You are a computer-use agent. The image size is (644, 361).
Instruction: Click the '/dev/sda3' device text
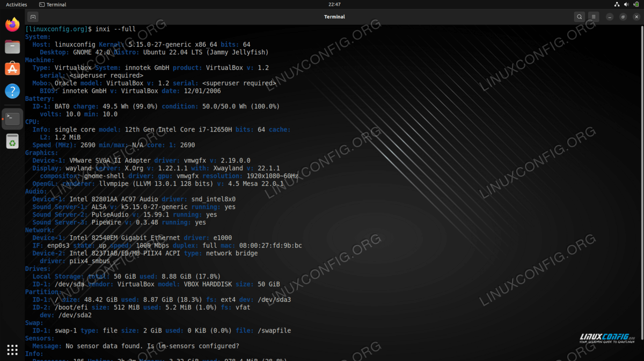(274, 299)
